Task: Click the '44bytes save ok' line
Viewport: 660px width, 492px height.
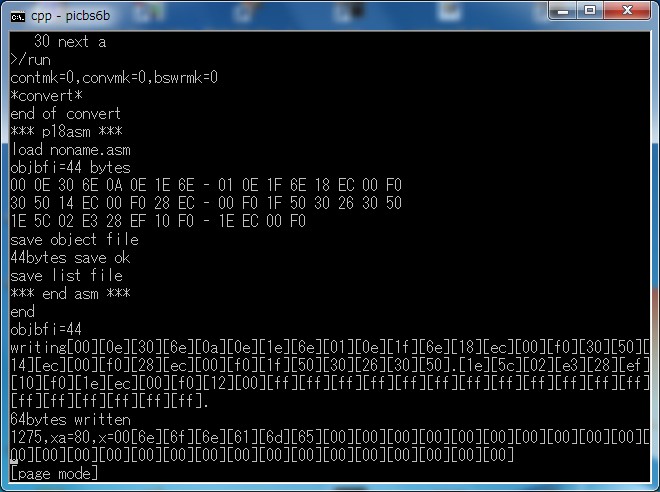Action: click(x=70, y=258)
